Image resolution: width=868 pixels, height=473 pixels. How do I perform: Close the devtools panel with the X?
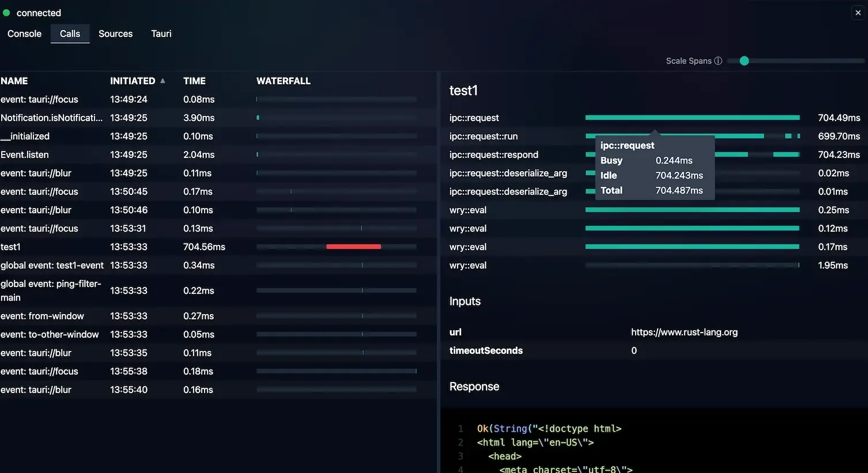click(x=858, y=13)
